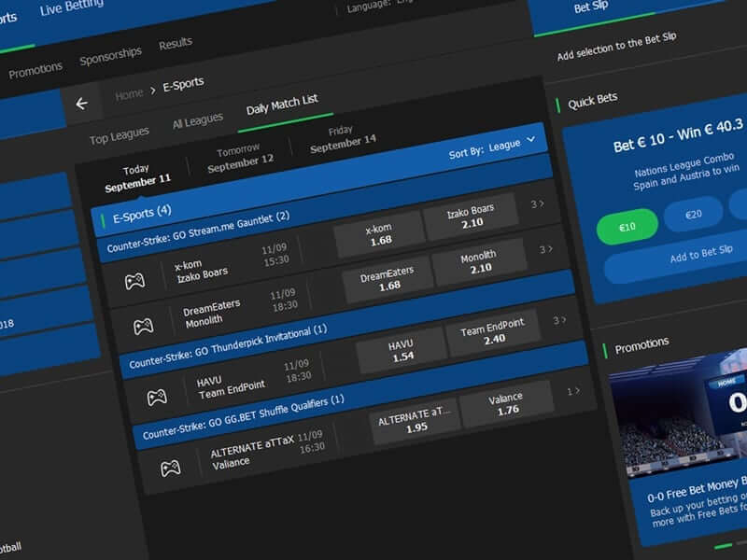The height and width of the screenshot is (560, 747).
Task: Click the ALTERNATE aTTaX vs Valiance match names
Action: [x=252, y=453]
